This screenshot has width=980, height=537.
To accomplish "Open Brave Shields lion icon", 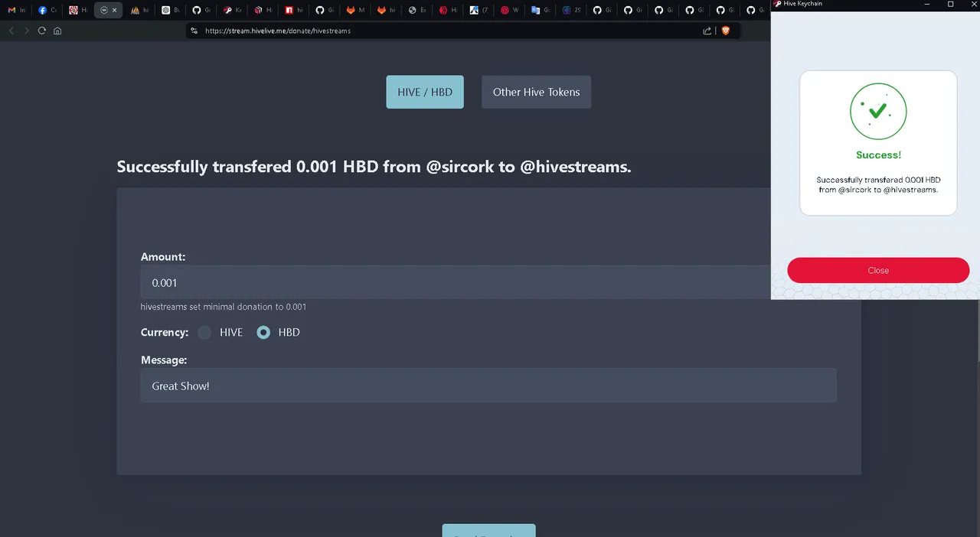I will point(726,31).
